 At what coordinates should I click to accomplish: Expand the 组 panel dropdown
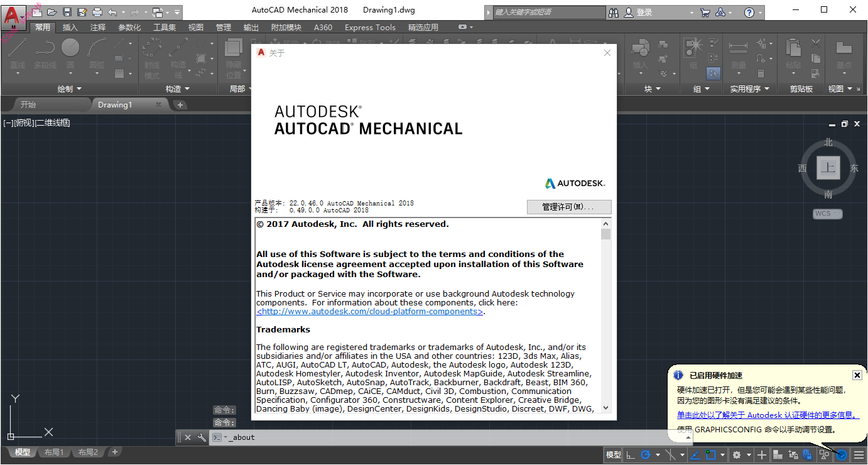707,89
